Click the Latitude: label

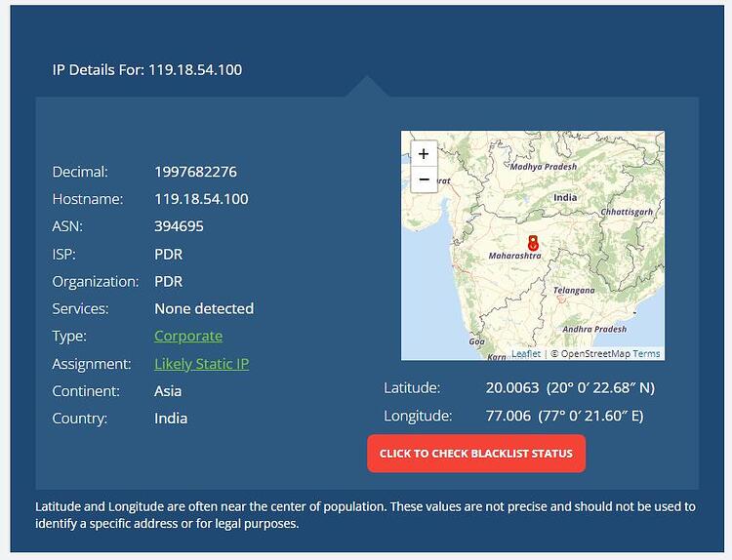412,387
